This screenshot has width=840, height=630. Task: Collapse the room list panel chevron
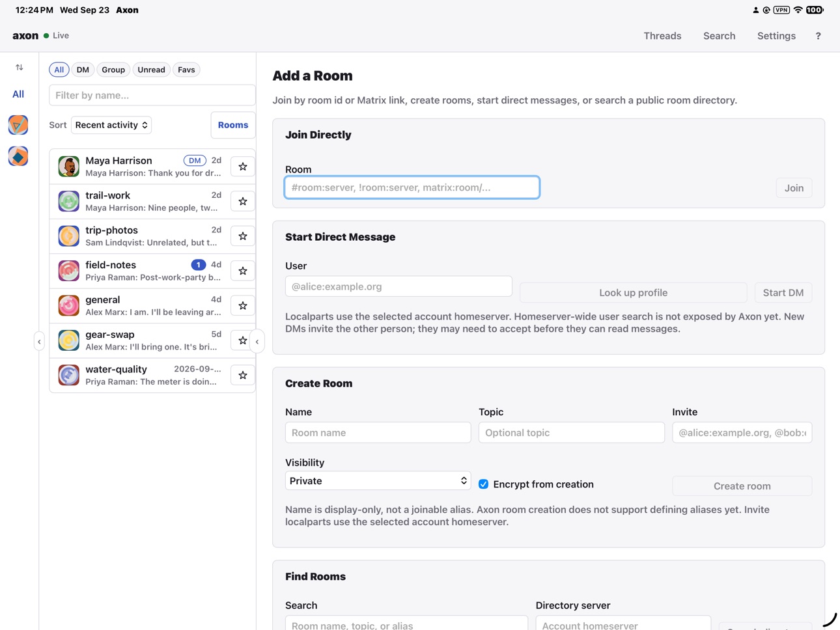[257, 342]
